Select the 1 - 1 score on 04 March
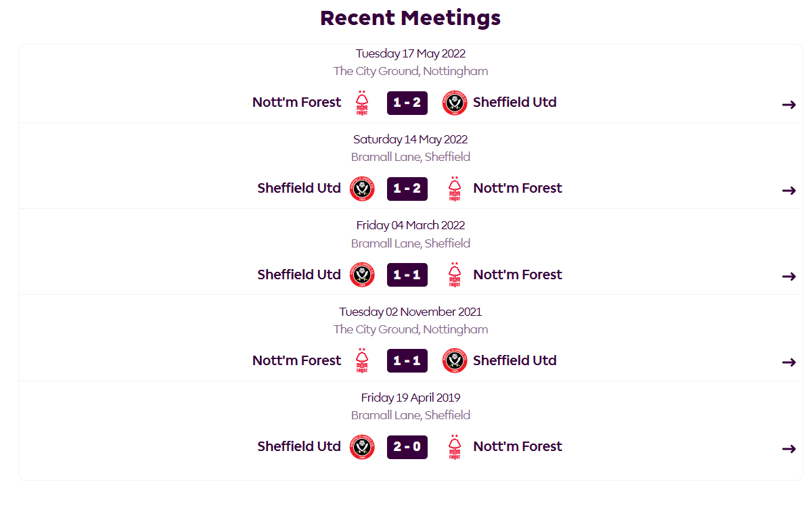Screen dimensions: 812x522 407,275
